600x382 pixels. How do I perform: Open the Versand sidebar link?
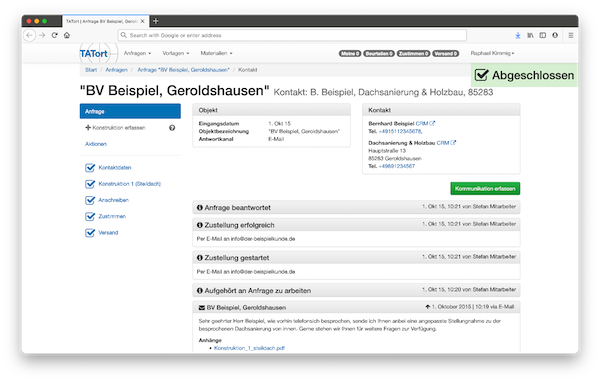click(x=108, y=233)
